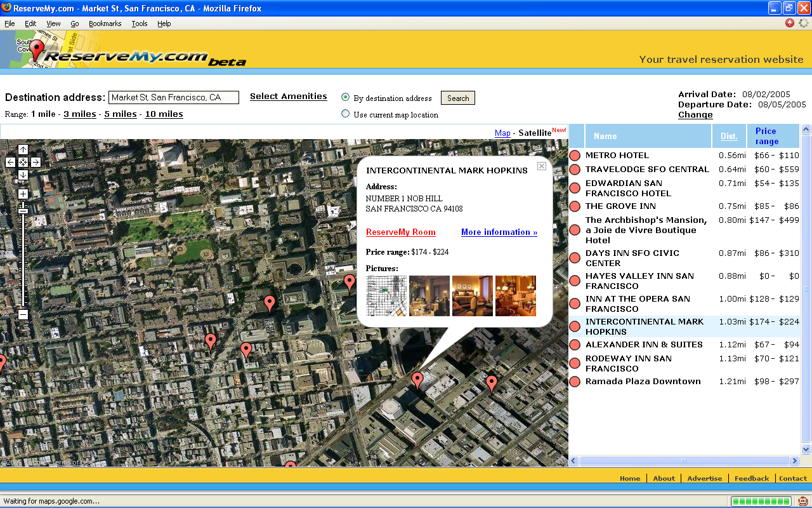Open the Home footer link

(x=630, y=479)
